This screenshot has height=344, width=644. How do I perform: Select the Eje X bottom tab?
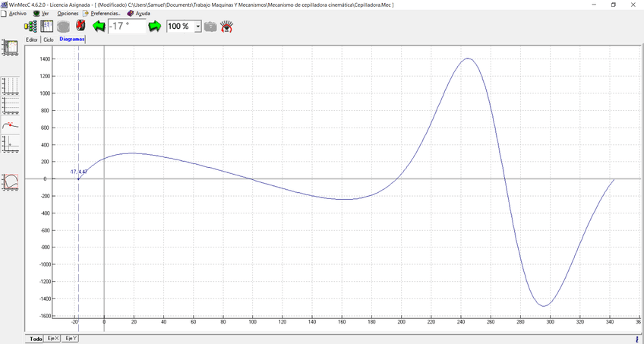tap(52, 338)
